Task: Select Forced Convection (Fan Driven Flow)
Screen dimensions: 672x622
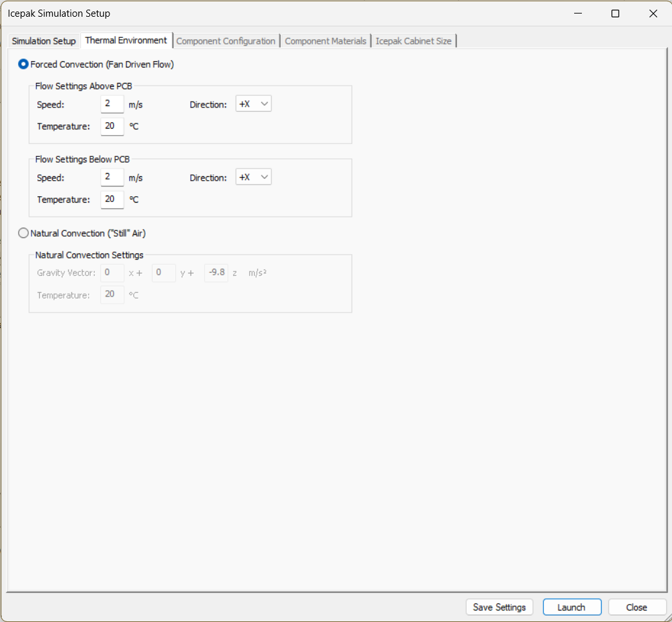Action: click(x=23, y=64)
